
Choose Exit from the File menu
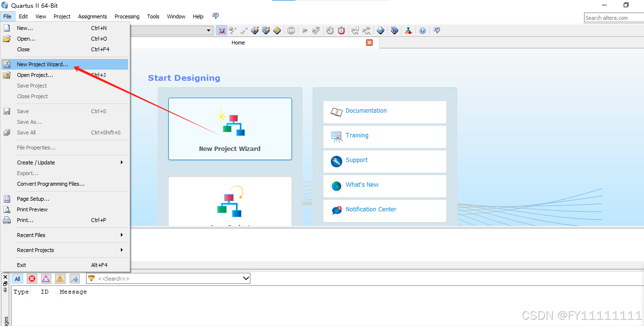click(x=65, y=265)
